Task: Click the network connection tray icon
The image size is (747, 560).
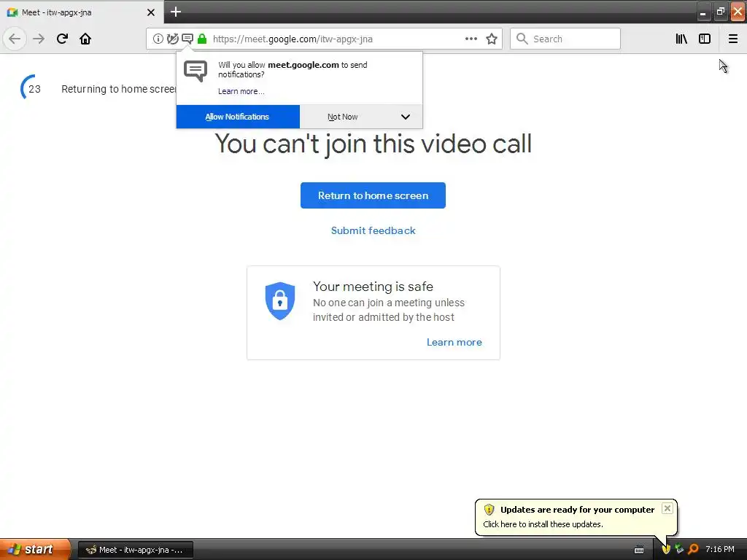Action: [679, 549]
